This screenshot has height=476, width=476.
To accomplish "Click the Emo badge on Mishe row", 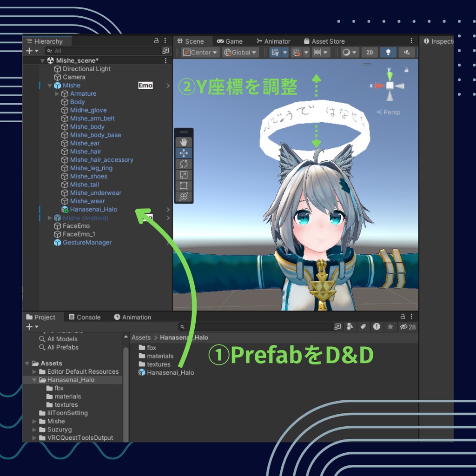I will click(145, 86).
